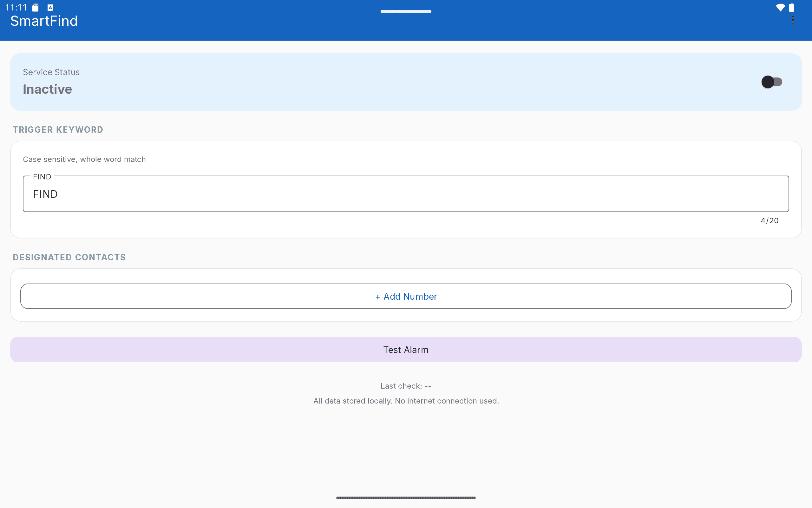Click the Service Status label
812x508 pixels.
pyautogui.click(x=51, y=72)
